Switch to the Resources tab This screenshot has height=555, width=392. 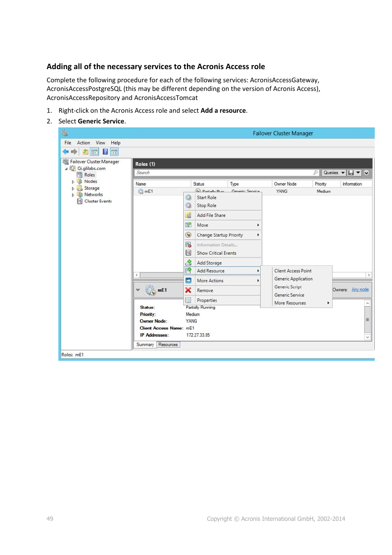tap(168, 345)
